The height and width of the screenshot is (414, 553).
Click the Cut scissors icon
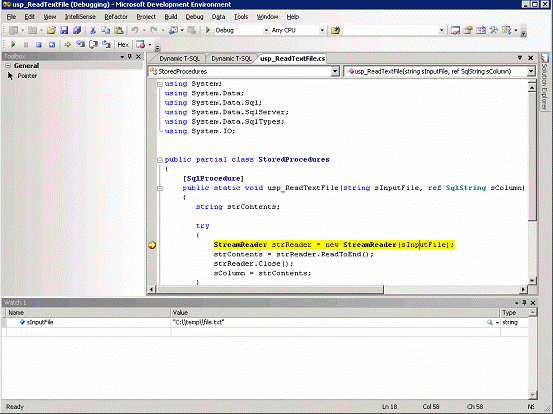coord(93,30)
